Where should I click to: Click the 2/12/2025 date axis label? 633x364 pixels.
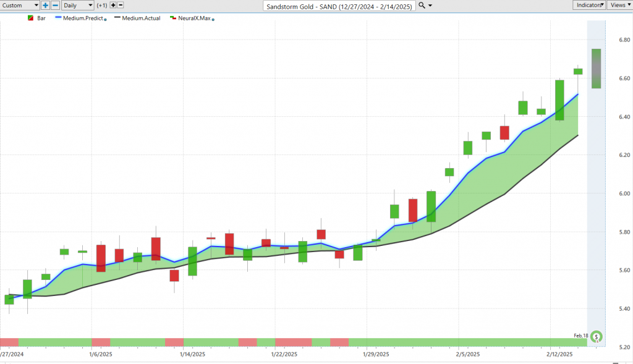559,354
